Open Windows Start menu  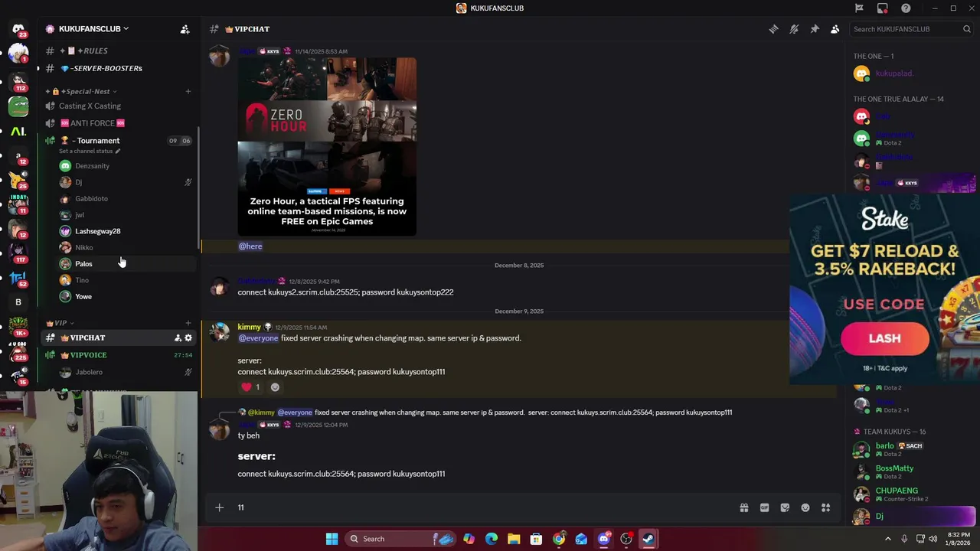pyautogui.click(x=332, y=539)
